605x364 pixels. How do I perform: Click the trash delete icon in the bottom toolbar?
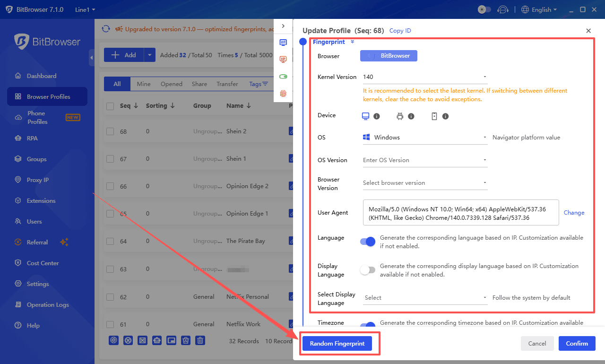click(200, 340)
